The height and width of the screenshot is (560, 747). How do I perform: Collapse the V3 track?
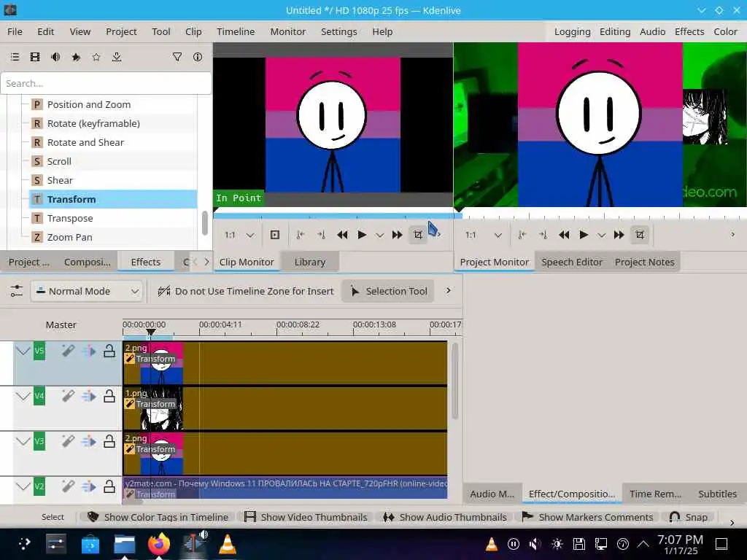[23, 441]
